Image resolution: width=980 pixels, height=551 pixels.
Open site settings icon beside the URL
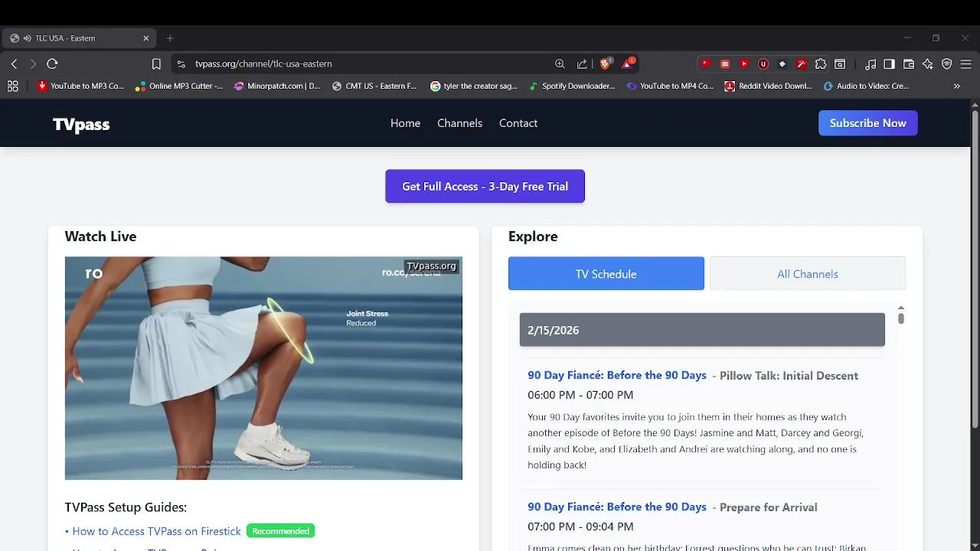coord(181,64)
